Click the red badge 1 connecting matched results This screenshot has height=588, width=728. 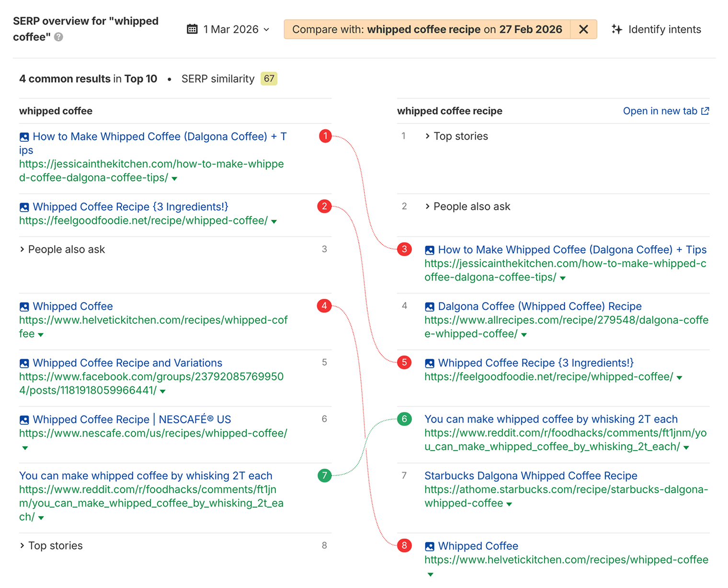[325, 136]
